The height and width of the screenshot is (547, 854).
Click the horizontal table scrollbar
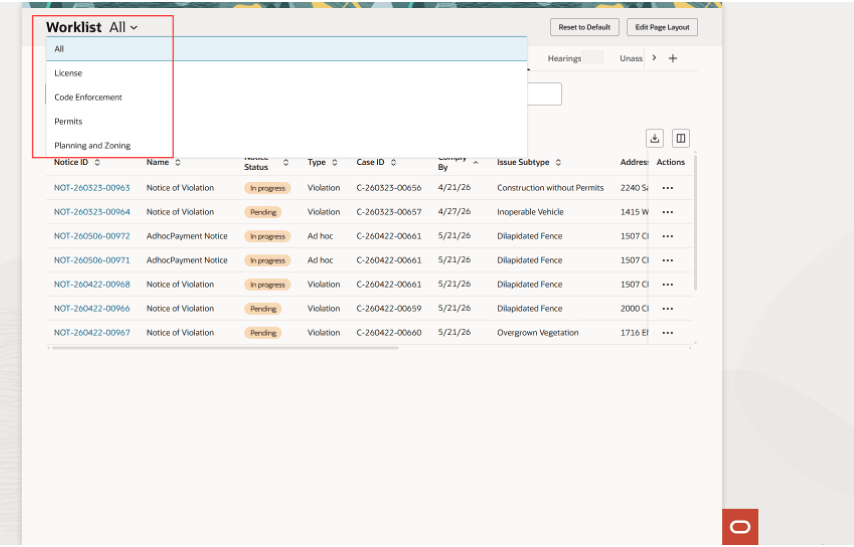(225, 348)
